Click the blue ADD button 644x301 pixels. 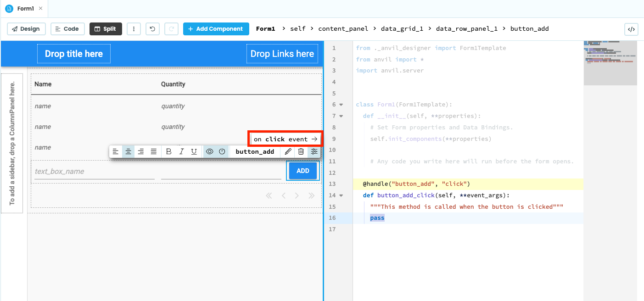(303, 171)
